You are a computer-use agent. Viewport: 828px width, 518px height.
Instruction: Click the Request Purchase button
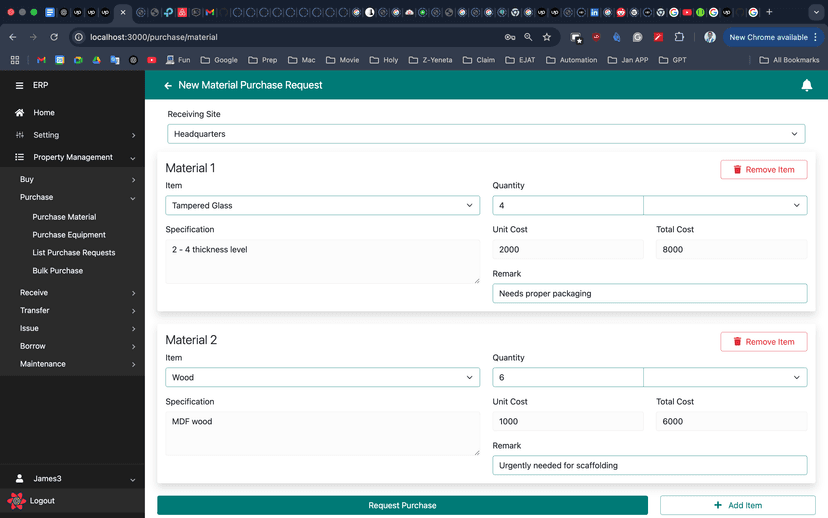(x=402, y=505)
